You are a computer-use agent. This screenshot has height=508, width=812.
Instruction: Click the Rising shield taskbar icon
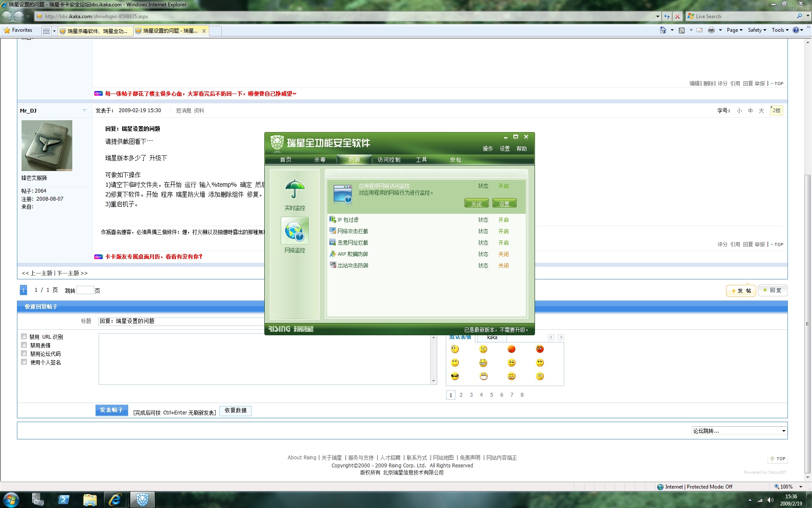coord(142,500)
